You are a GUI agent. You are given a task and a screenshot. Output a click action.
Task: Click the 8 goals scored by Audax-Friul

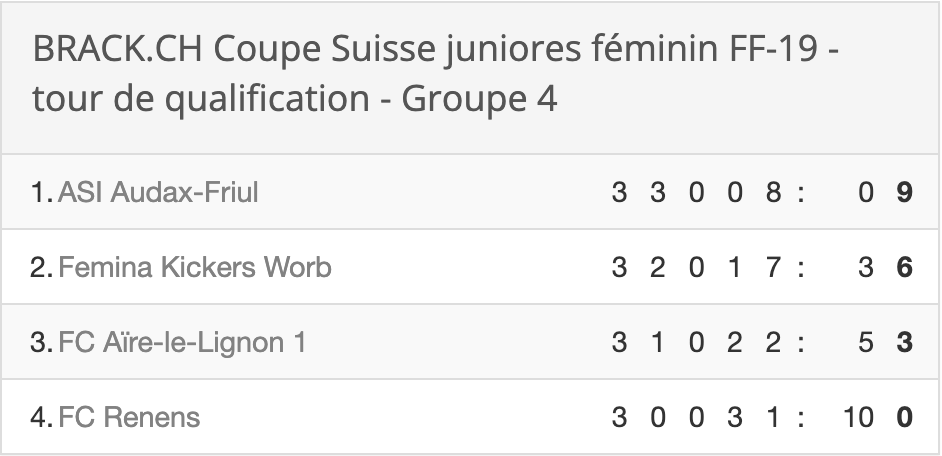click(773, 192)
